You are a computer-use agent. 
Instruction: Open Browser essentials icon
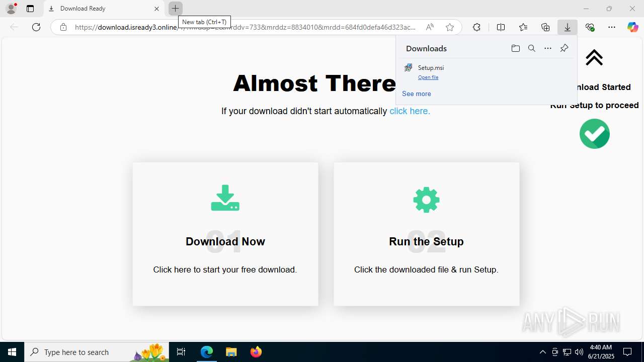pos(590,27)
